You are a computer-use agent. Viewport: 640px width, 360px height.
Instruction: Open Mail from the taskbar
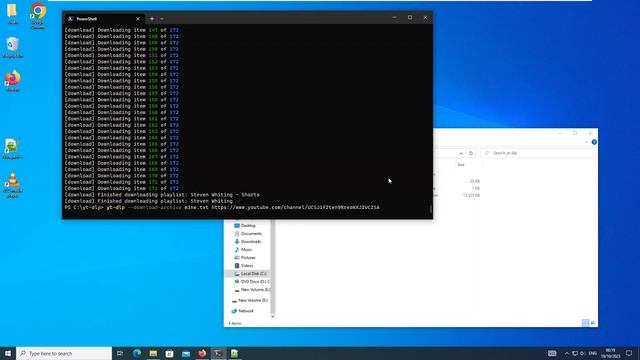tap(186, 353)
